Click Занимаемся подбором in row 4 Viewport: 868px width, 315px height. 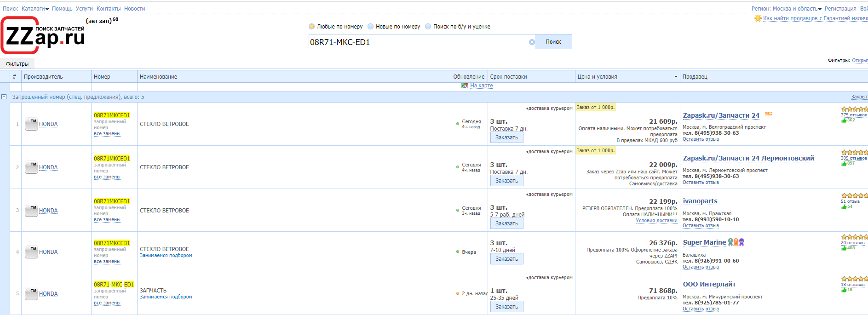click(x=166, y=255)
